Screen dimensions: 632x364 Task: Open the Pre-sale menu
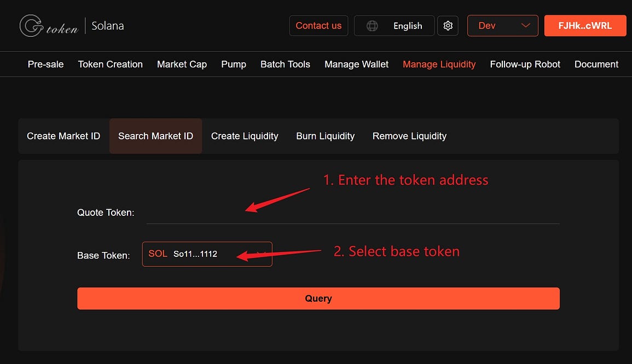[45, 64]
